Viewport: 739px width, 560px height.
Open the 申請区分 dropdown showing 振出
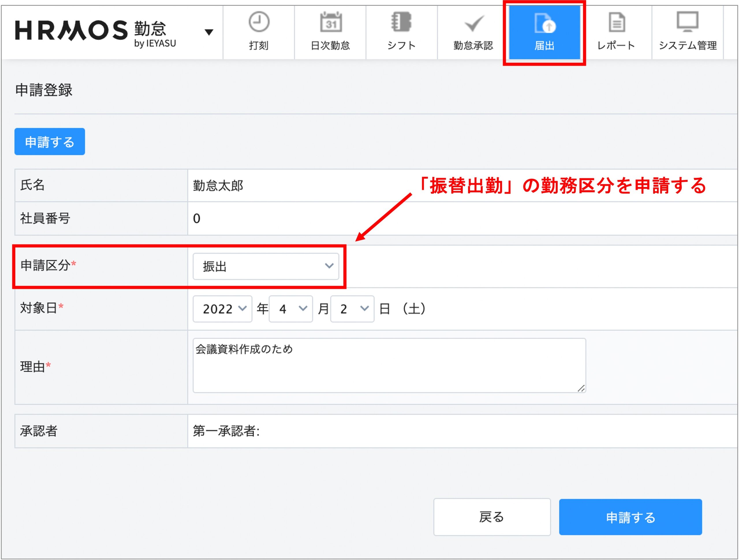[x=266, y=266]
